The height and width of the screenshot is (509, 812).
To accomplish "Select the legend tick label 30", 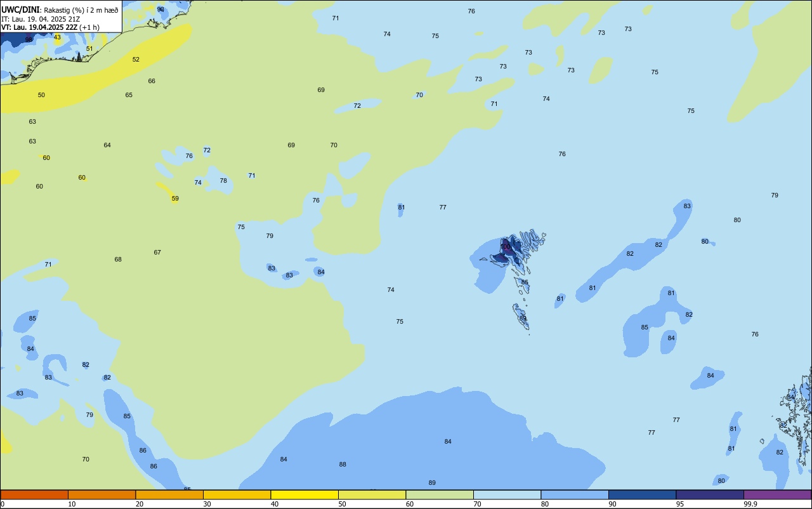I will click(x=207, y=504).
